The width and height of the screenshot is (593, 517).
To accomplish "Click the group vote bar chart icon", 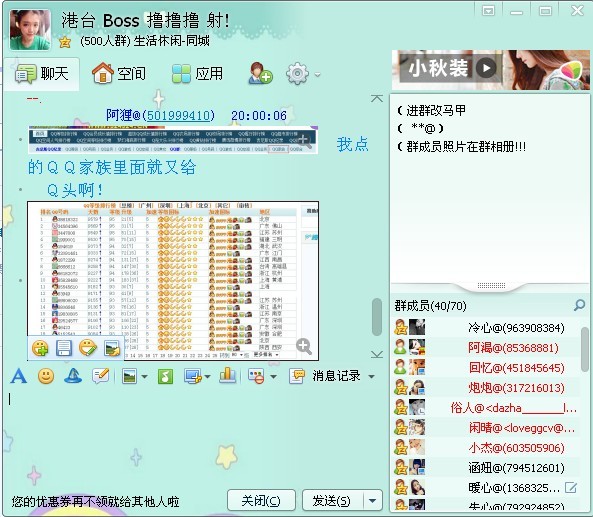I will [x=227, y=376].
